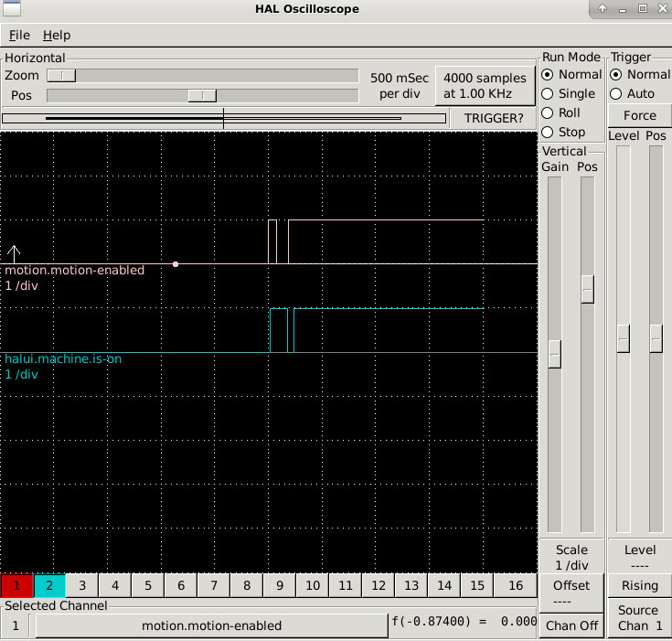Open the File menu
This screenshot has height=641, width=672.
pos(19,35)
